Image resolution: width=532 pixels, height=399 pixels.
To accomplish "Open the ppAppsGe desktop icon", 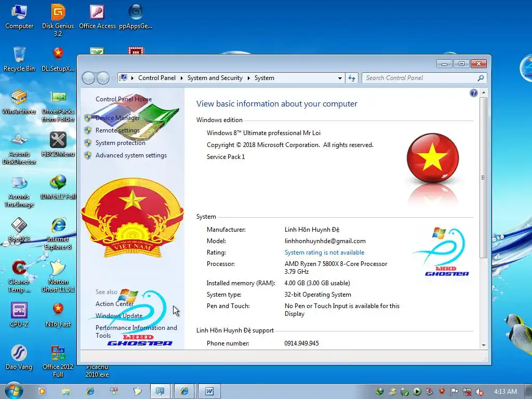I will point(136,17).
